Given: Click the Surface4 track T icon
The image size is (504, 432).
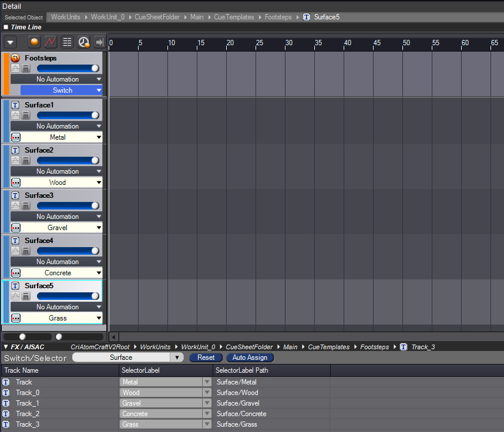Looking at the screenshot, I should [15, 241].
